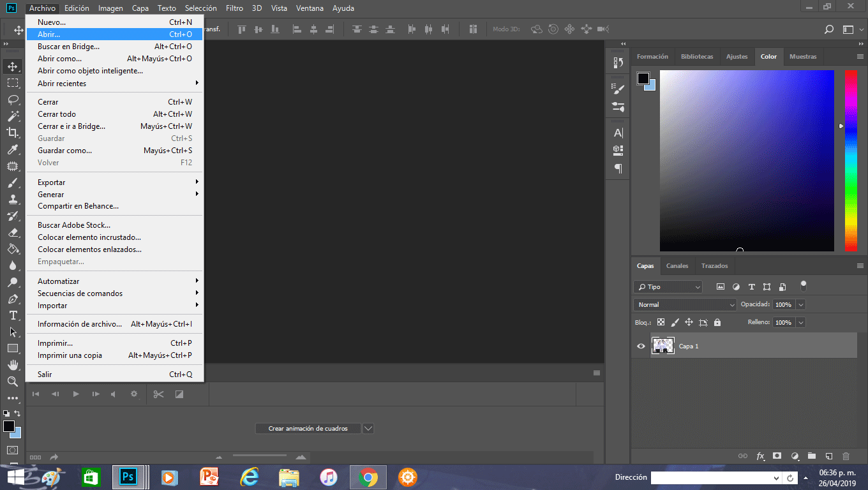The image size is (868, 490).
Task: Select the Brush tool in the toolbox
Action: point(12,183)
